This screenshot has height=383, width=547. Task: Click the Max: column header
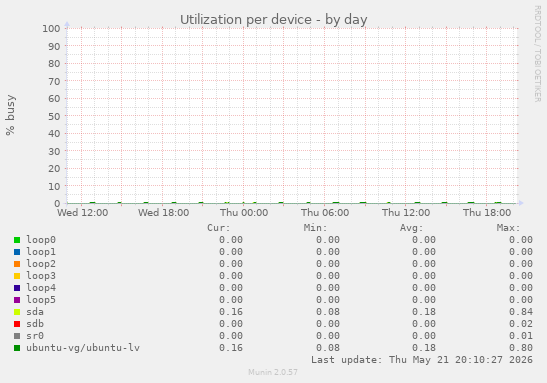tap(508, 228)
